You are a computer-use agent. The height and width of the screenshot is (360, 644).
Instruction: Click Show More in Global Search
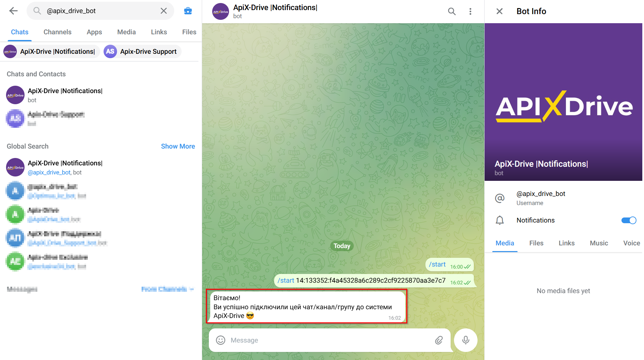pyautogui.click(x=178, y=146)
